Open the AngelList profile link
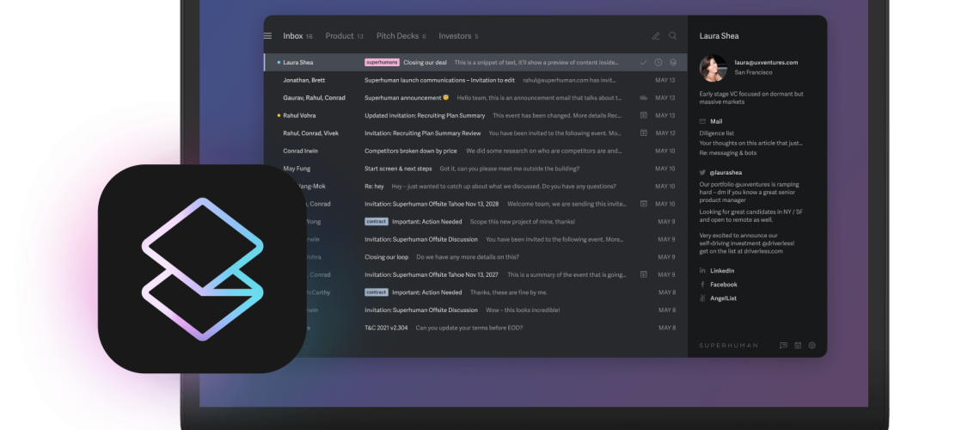The width and height of the screenshot is (980, 430). [723, 298]
